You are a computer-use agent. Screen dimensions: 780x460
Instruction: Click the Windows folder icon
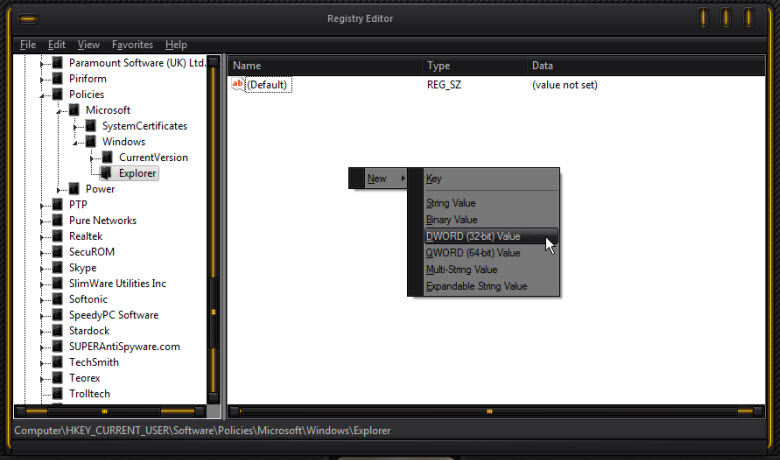pyautogui.click(x=91, y=141)
